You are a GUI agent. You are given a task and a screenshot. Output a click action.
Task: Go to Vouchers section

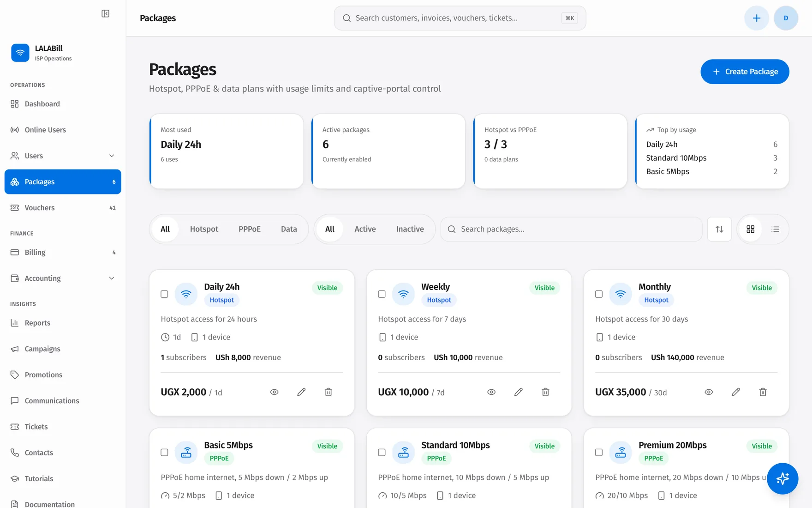[x=63, y=208]
